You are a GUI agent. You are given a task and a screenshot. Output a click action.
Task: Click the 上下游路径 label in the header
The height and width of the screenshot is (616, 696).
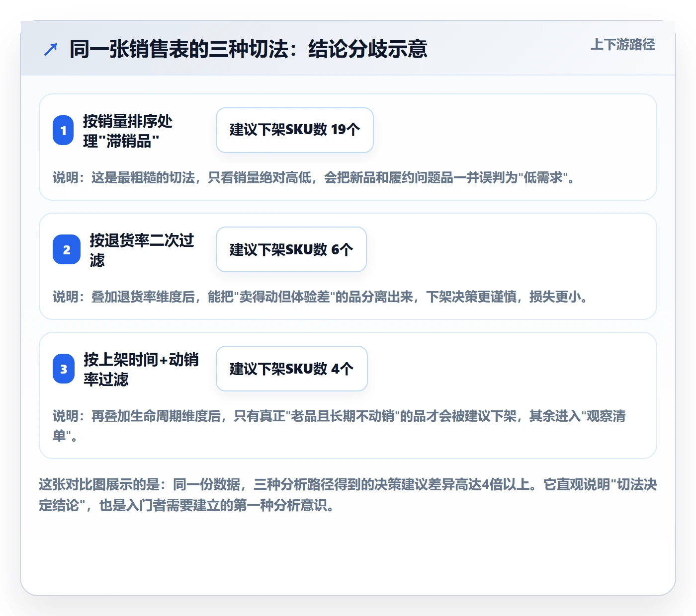coord(623,44)
